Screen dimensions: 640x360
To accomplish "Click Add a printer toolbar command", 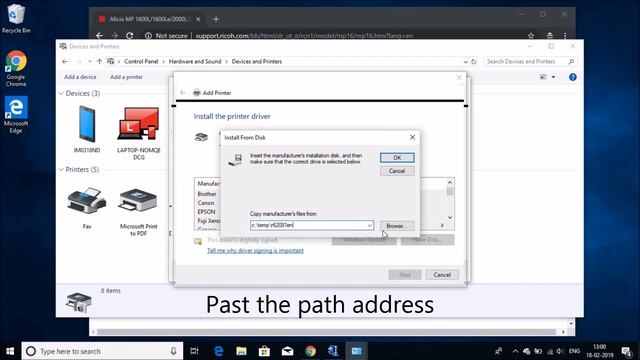I will click(x=127, y=77).
